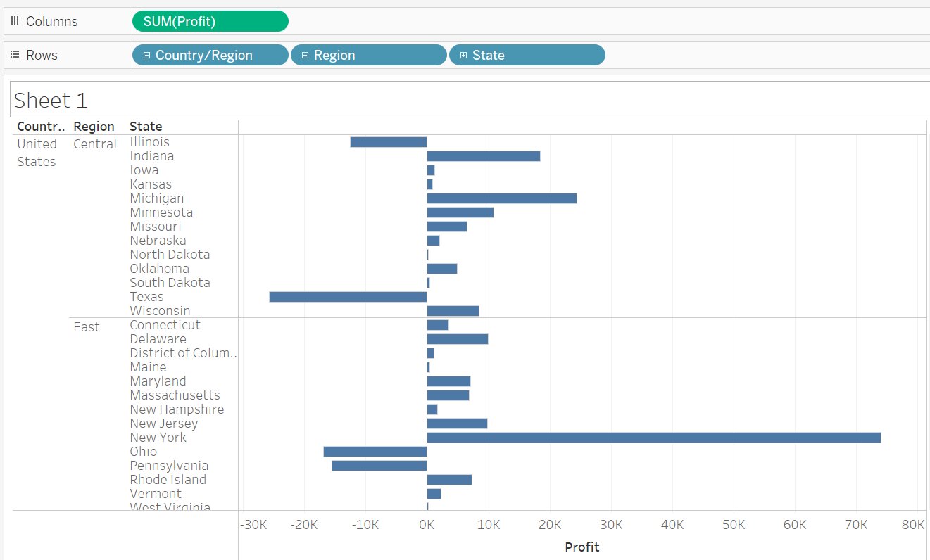Screen dimensions: 930x560
Task: Select Texas's negative profit bar
Action: point(348,296)
